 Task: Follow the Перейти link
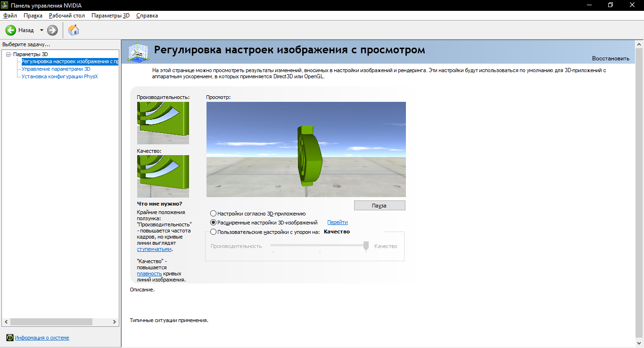pos(338,223)
